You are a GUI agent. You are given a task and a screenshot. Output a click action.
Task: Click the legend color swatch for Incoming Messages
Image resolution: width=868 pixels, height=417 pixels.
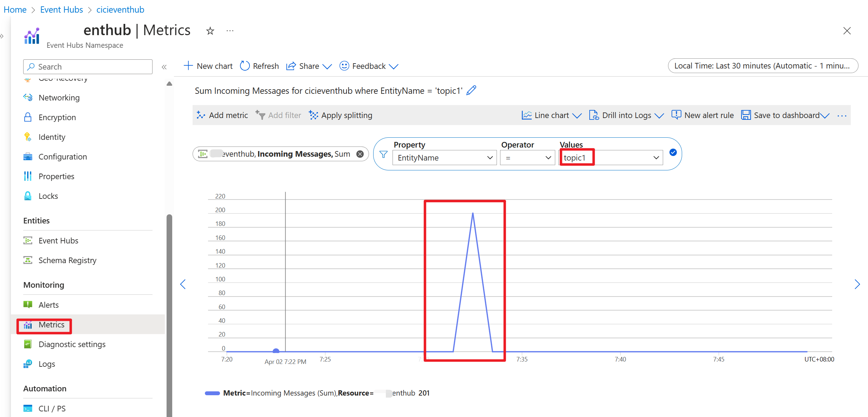[x=212, y=393]
